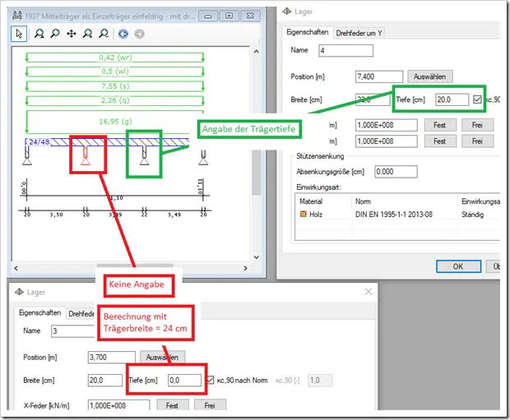
Task: Click first row Fest button in upper dialog
Action: pos(440,125)
